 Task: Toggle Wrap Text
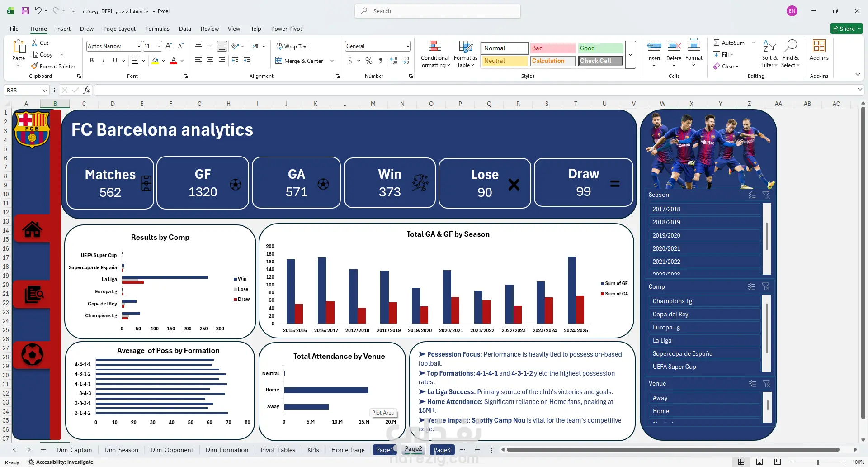pyautogui.click(x=292, y=46)
